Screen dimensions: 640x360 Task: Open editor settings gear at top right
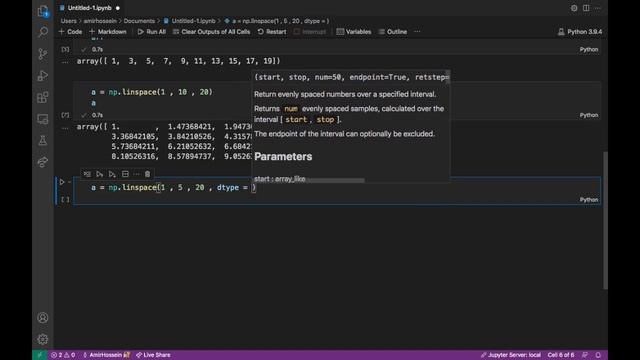574,8
